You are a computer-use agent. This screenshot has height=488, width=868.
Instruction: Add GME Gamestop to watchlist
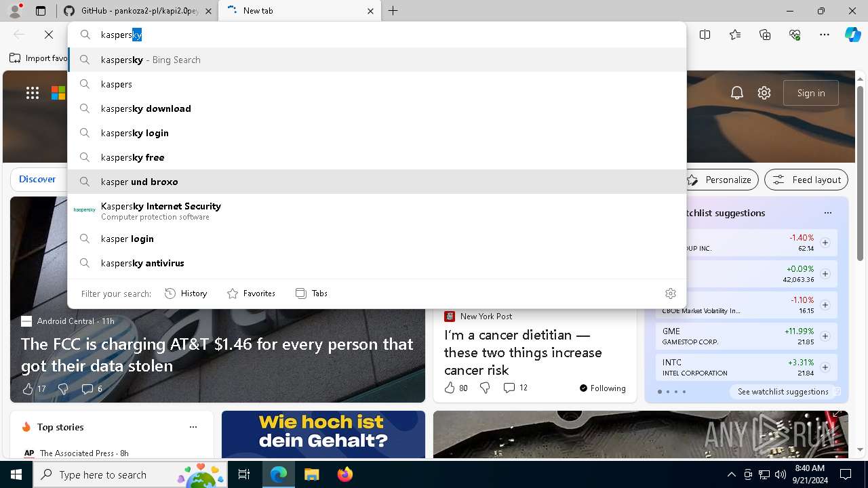[825, 336]
